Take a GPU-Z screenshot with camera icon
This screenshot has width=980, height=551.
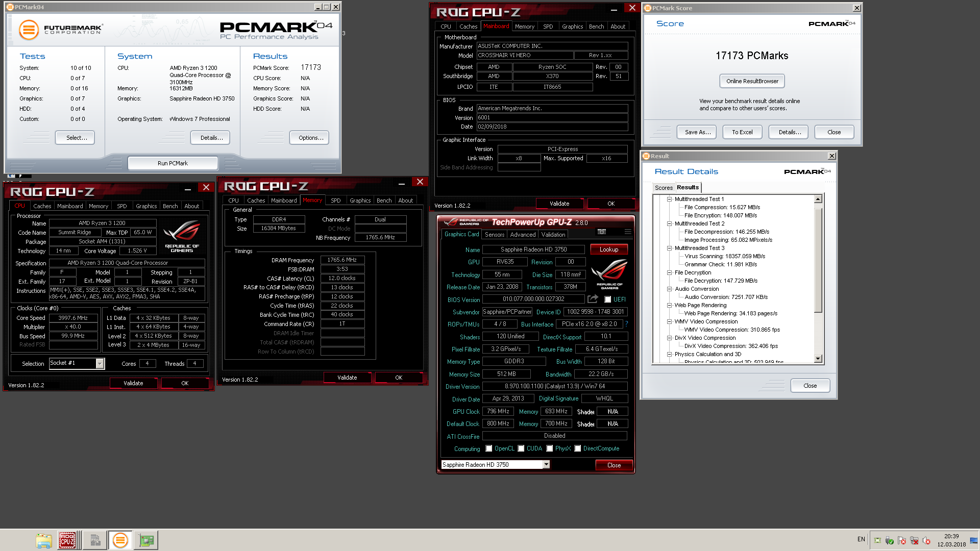click(602, 232)
